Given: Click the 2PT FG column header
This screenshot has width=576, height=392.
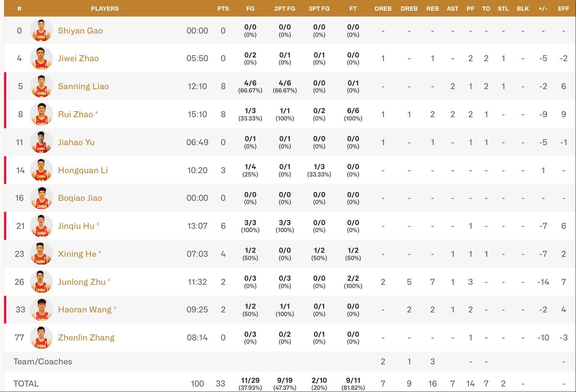Looking at the screenshot, I should click(285, 8).
